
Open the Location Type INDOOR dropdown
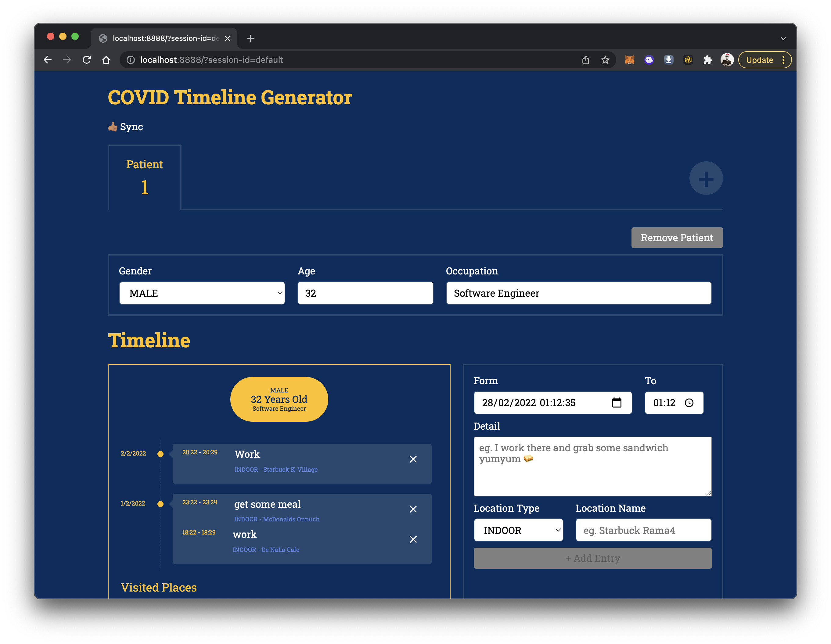pos(518,530)
